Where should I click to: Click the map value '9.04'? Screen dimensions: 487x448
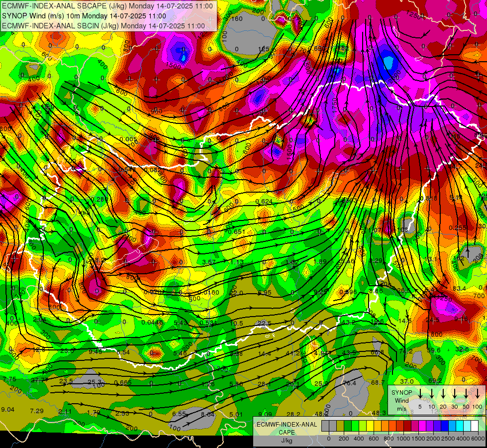(x=8, y=410)
